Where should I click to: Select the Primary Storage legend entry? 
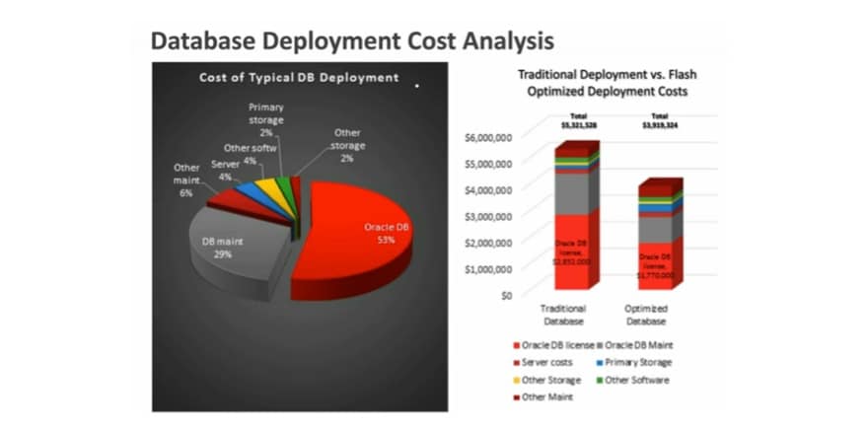click(x=634, y=362)
